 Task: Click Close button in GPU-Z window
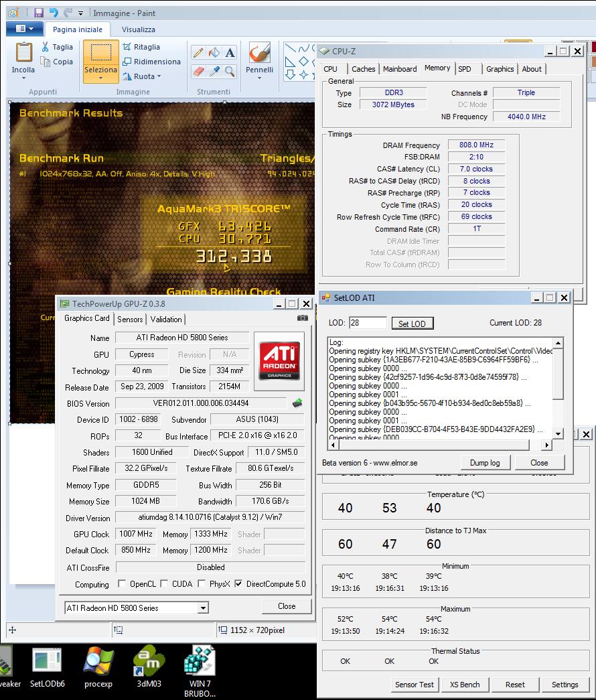point(287,606)
